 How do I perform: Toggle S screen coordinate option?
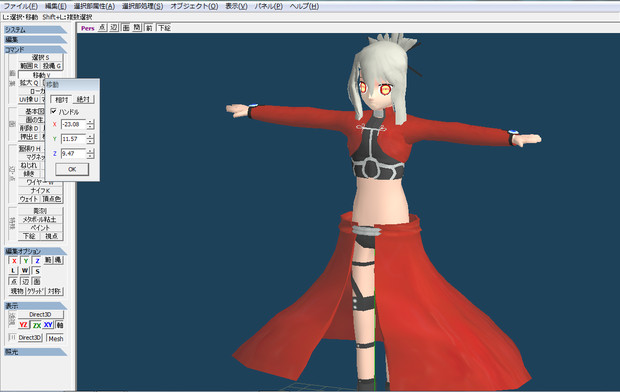click(x=37, y=271)
